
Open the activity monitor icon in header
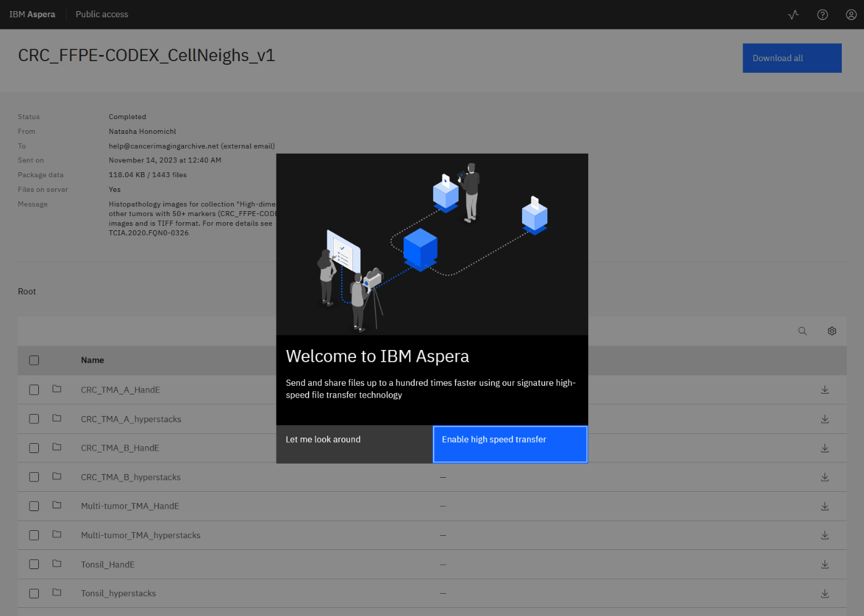tap(794, 14)
